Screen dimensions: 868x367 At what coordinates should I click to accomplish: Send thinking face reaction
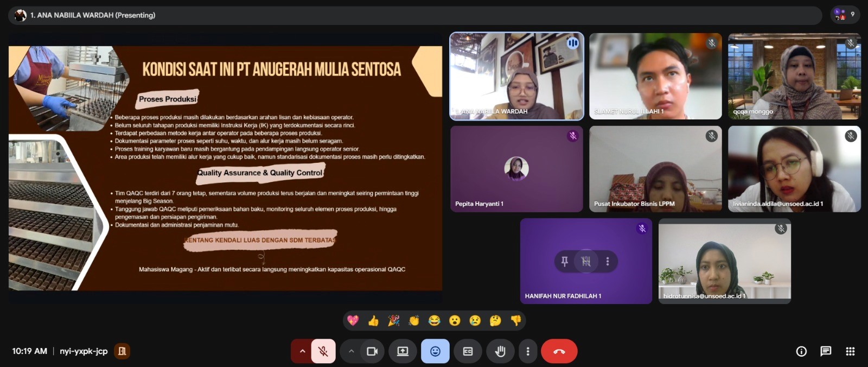495,321
